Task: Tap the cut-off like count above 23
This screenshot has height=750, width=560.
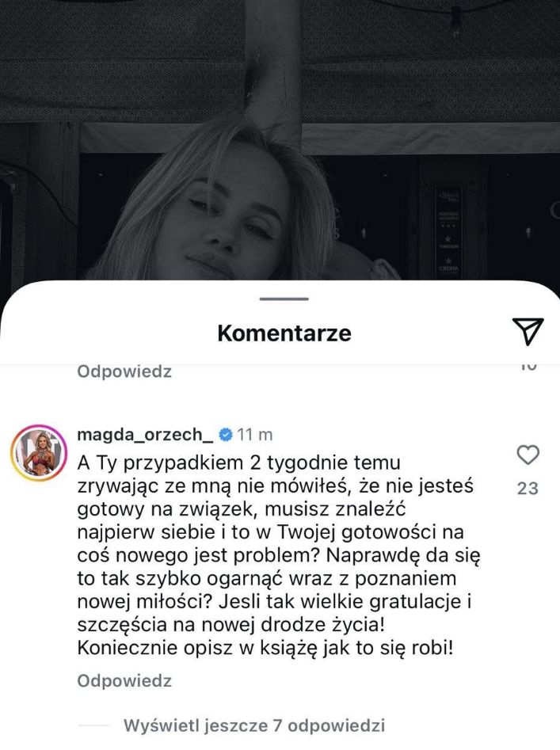Action: (528, 367)
